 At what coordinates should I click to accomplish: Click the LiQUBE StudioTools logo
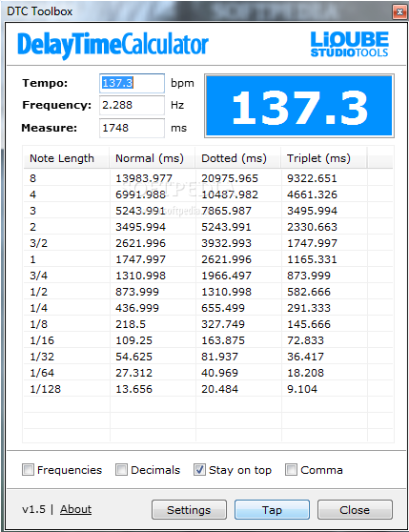click(x=349, y=44)
